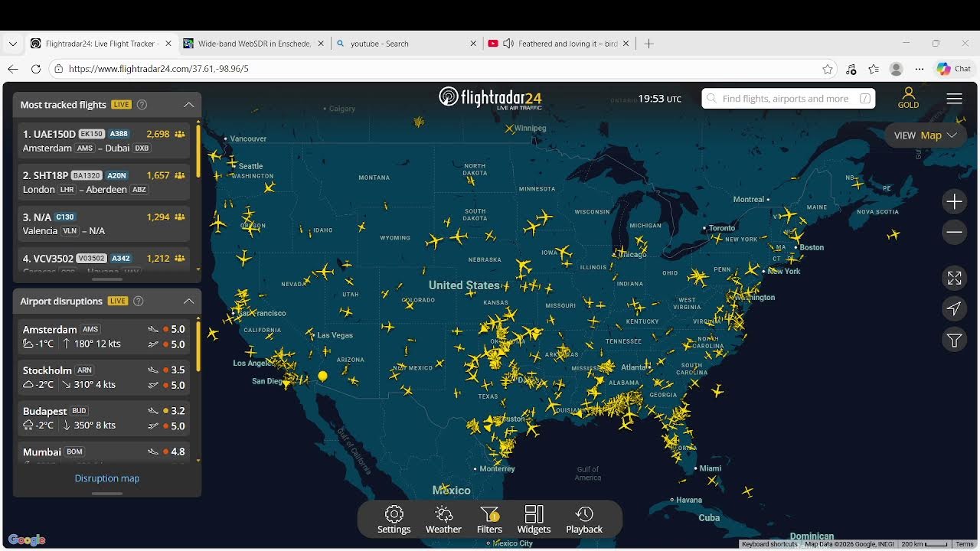Open the browser favorites list icon

coord(874,69)
